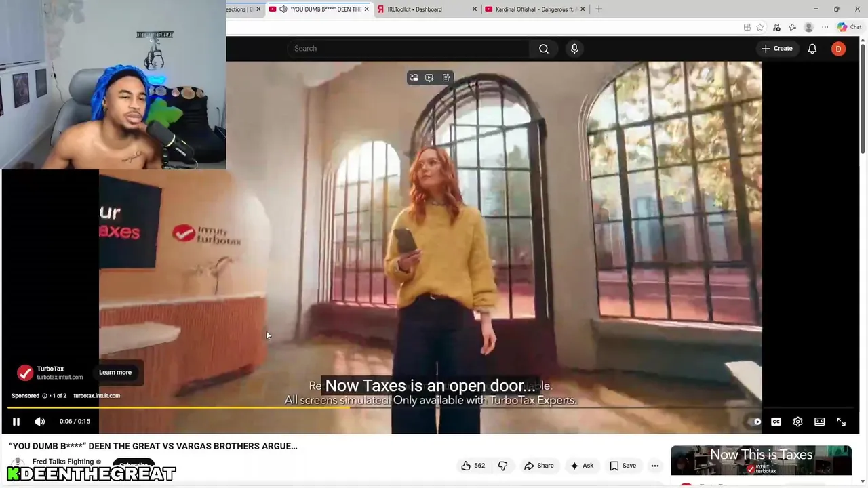This screenshot has width=868, height=488.
Task: Bookmark this page with star icon
Action: tap(760, 27)
